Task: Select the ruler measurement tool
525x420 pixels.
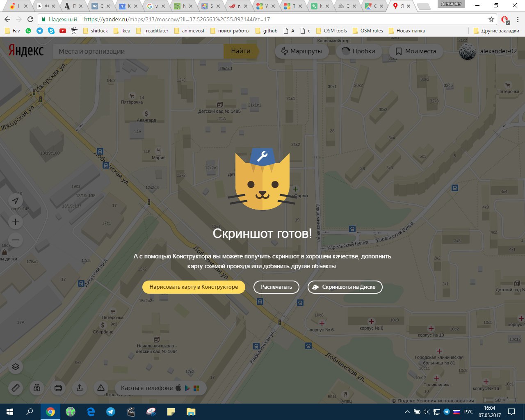Action: pyautogui.click(x=16, y=388)
